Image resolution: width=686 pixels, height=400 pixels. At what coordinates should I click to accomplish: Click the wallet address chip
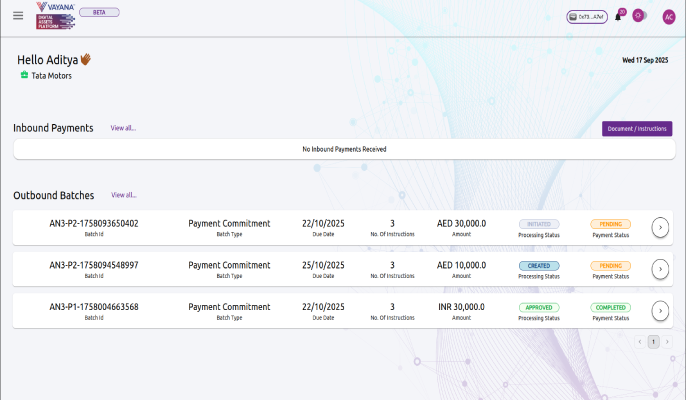pos(586,17)
